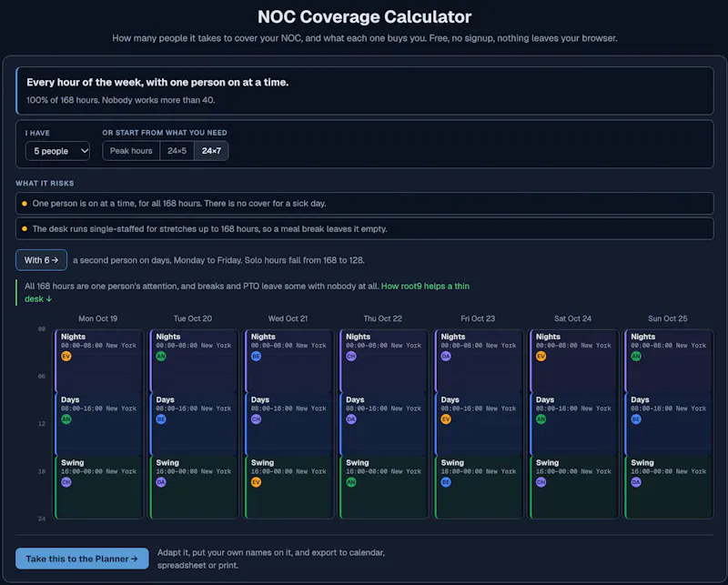728x585 pixels.
Task: Click EV avatar in Fri Oct 23 Days shift
Action: pos(446,419)
